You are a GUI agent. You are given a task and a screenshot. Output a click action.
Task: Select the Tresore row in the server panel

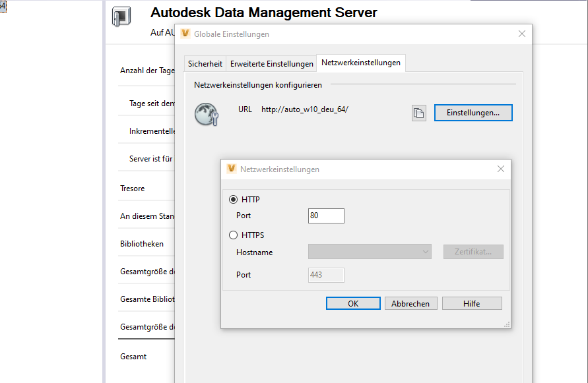point(147,189)
